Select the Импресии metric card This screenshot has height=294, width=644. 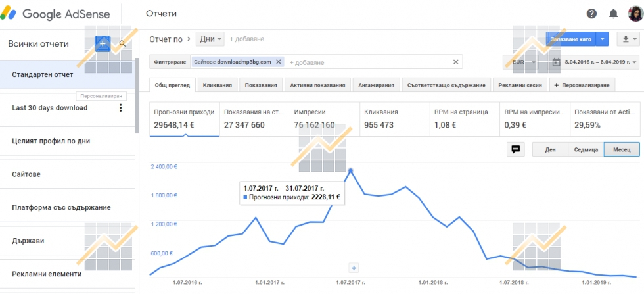tap(325, 119)
